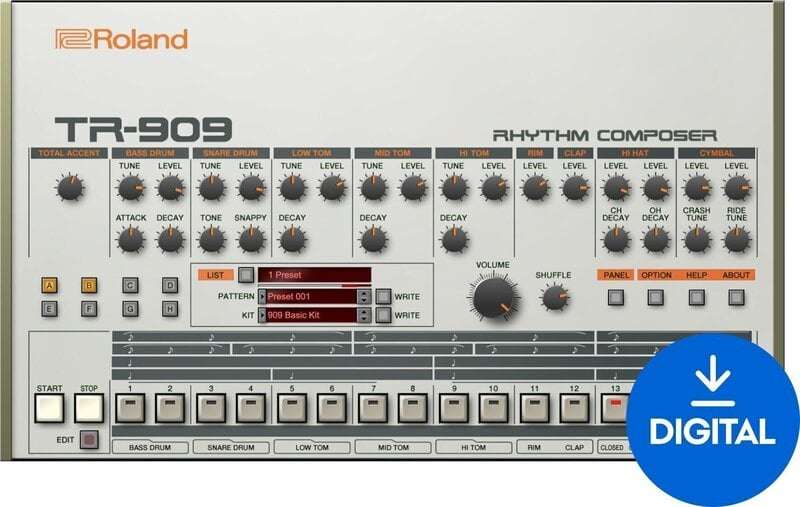Click the START playback button
Image resolution: width=800 pixels, height=507 pixels.
(x=49, y=408)
